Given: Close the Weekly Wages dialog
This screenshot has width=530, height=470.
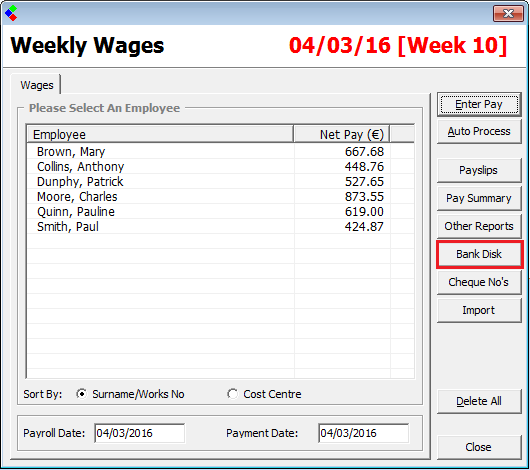Looking at the screenshot, I should click(x=479, y=447).
